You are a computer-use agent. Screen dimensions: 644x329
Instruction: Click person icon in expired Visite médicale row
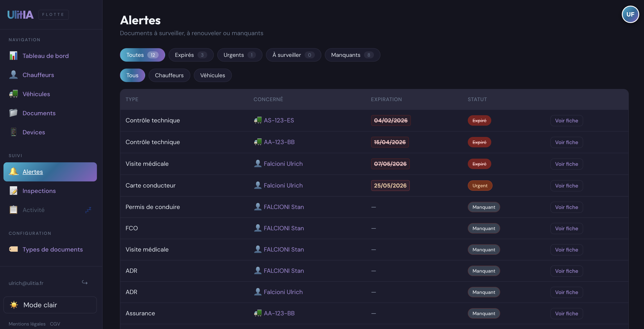click(258, 164)
